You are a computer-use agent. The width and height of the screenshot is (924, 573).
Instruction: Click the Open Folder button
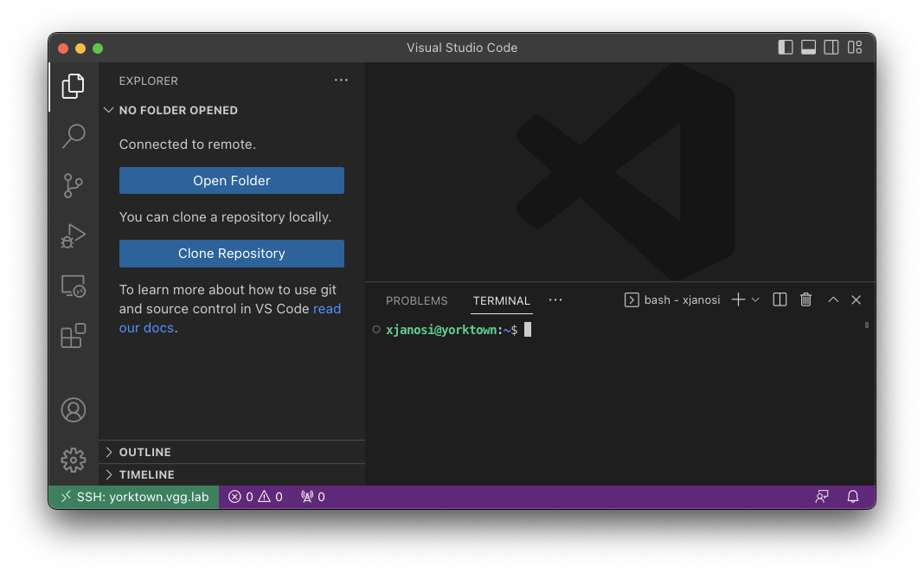[x=232, y=180]
